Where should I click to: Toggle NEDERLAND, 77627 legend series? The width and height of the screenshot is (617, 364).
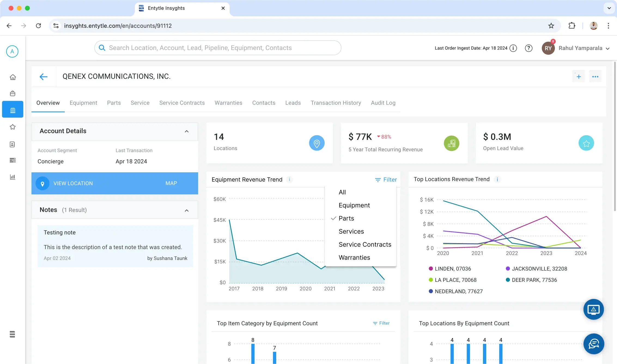coord(456,291)
